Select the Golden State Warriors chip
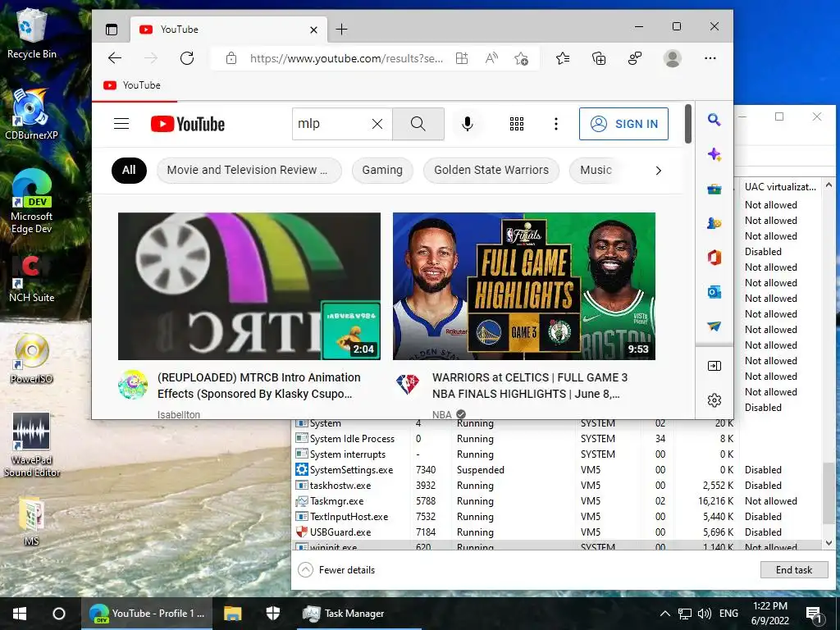This screenshot has width=840, height=630. click(x=491, y=171)
